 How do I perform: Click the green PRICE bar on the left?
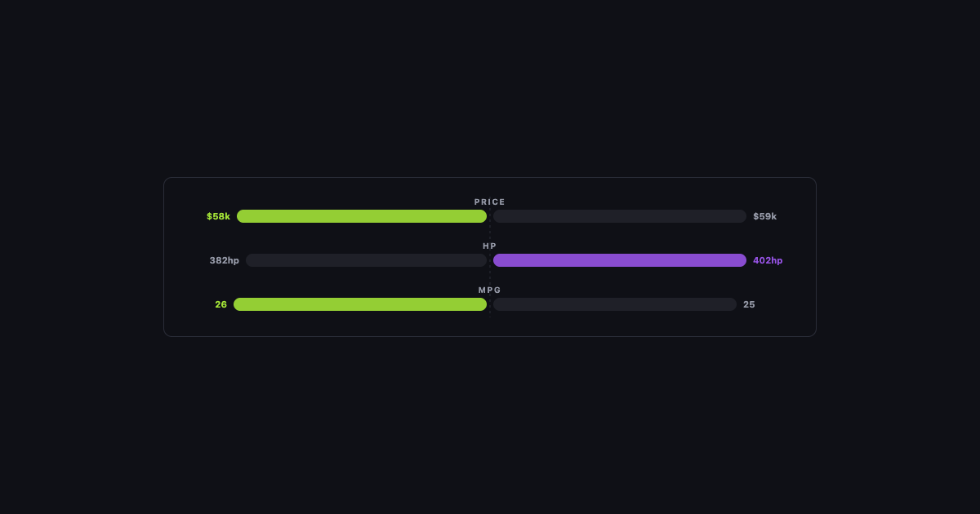coord(362,216)
